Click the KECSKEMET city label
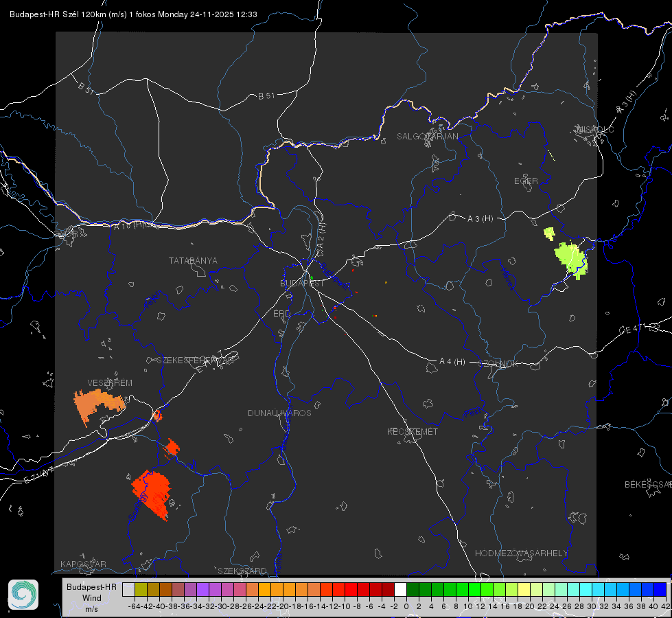Image resolution: width=672 pixels, height=618 pixels. coord(413,431)
